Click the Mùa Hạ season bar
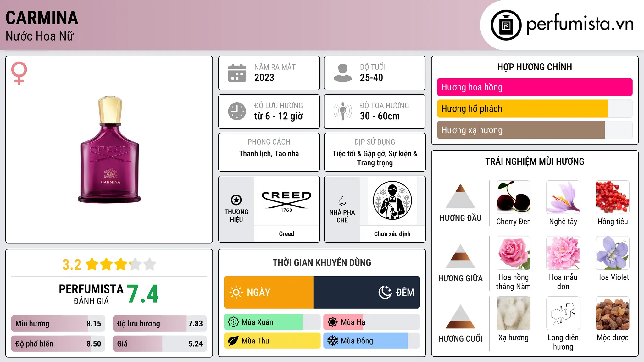644x362 pixels. click(372, 322)
